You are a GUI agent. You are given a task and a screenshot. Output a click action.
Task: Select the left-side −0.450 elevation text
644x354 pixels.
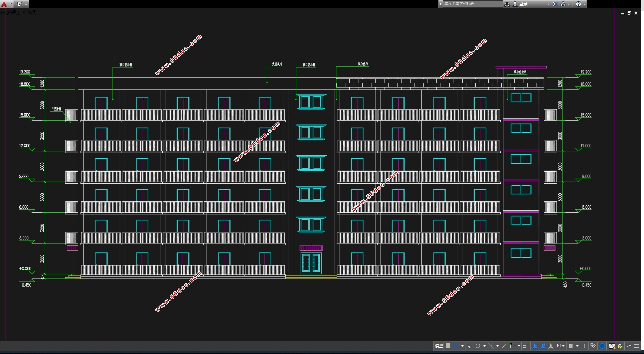(25, 285)
